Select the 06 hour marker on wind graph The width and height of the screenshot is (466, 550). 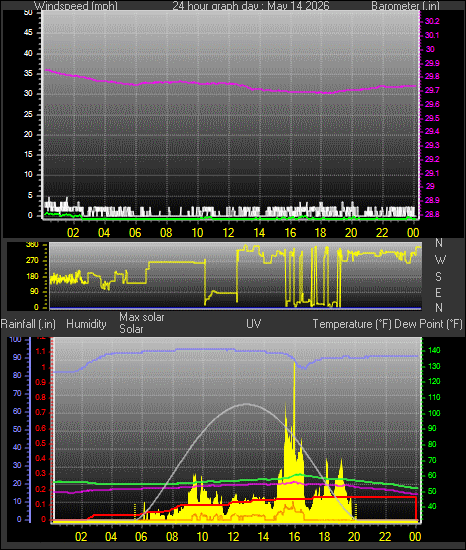pos(135,233)
